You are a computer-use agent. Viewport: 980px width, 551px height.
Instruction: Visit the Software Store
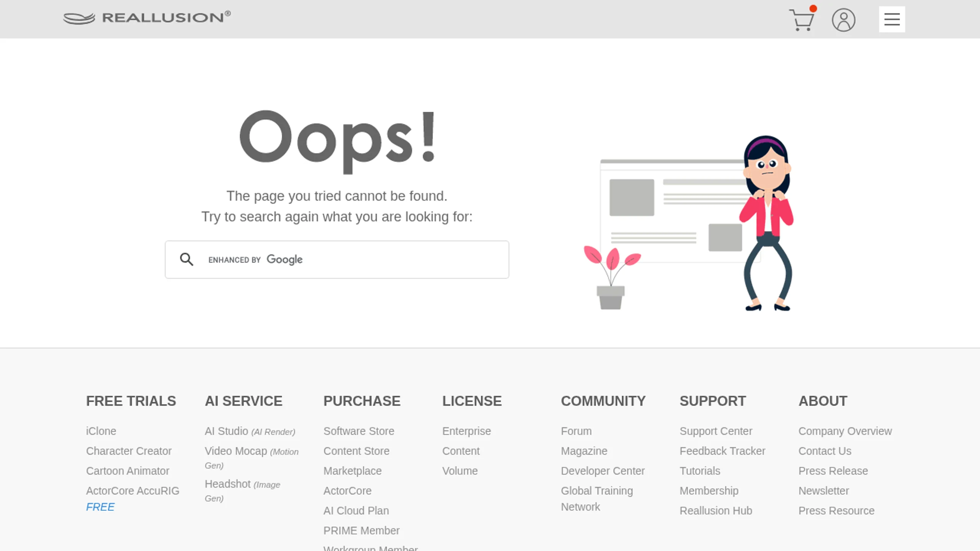[359, 431]
